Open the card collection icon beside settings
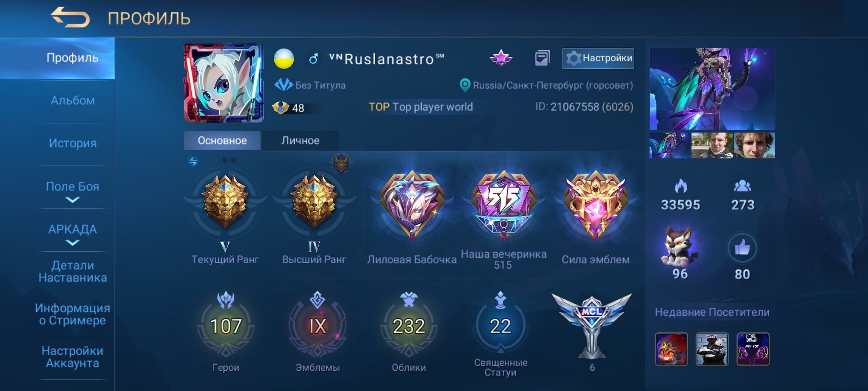868x391 pixels. coord(542,58)
